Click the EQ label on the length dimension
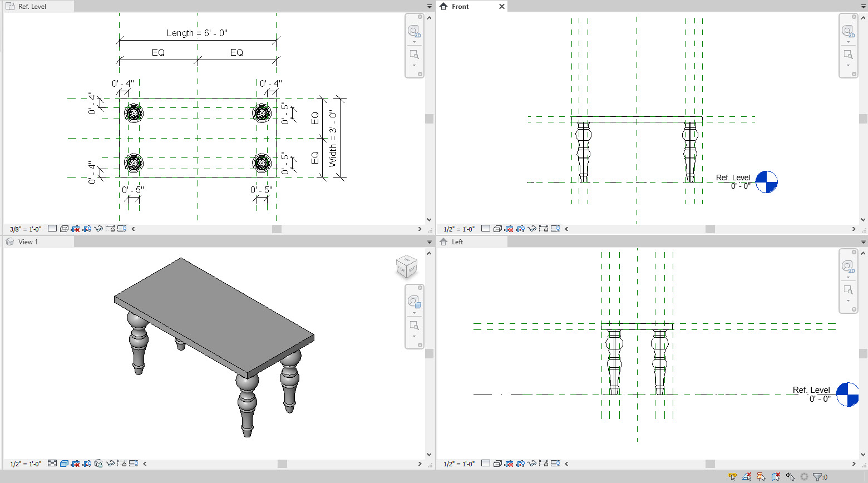 coord(157,52)
